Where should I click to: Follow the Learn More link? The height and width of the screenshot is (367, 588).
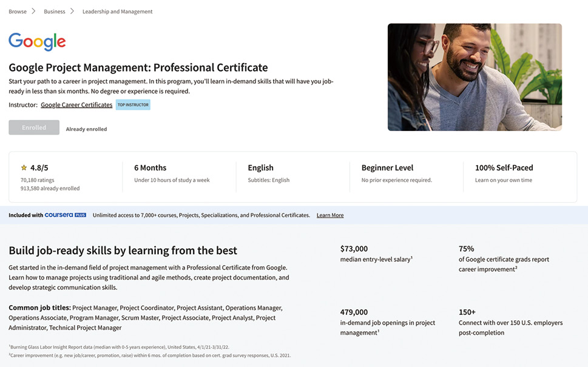coord(330,215)
